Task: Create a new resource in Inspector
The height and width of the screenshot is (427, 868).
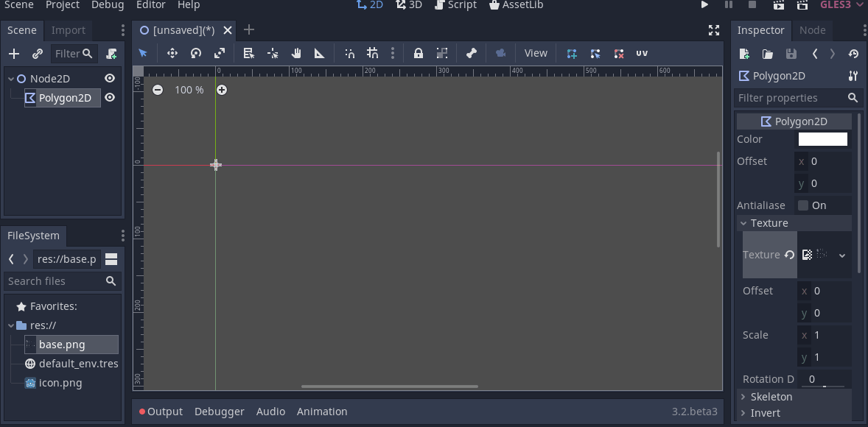Action: pos(744,54)
